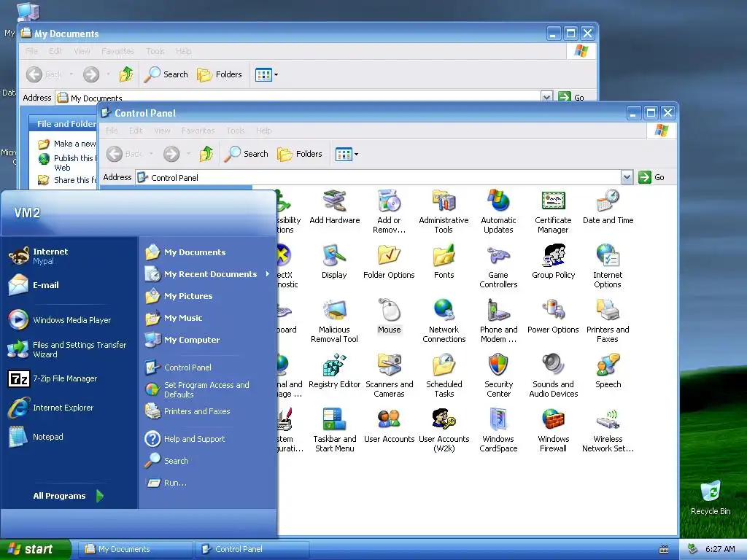Open Windows Firewall icon
Viewport: 747px width, 560px height.
[553, 430]
